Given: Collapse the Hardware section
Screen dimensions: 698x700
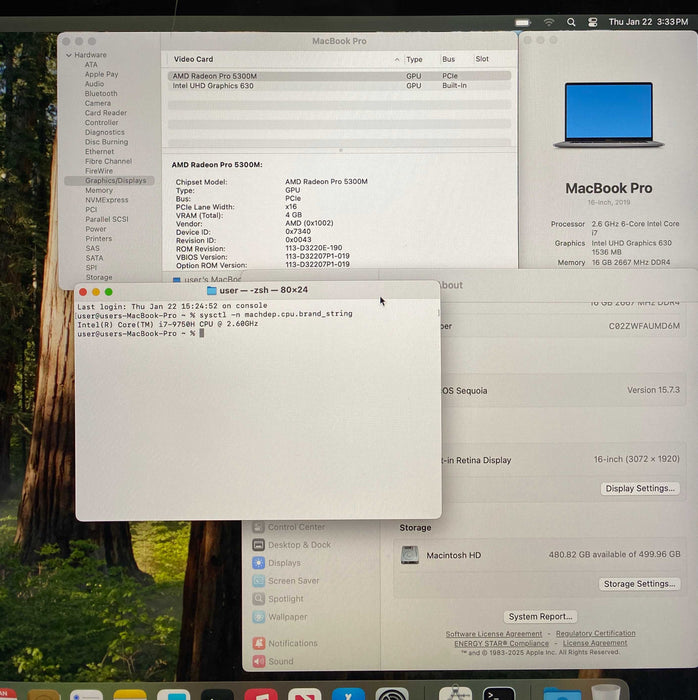Looking at the screenshot, I should (x=69, y=55).
